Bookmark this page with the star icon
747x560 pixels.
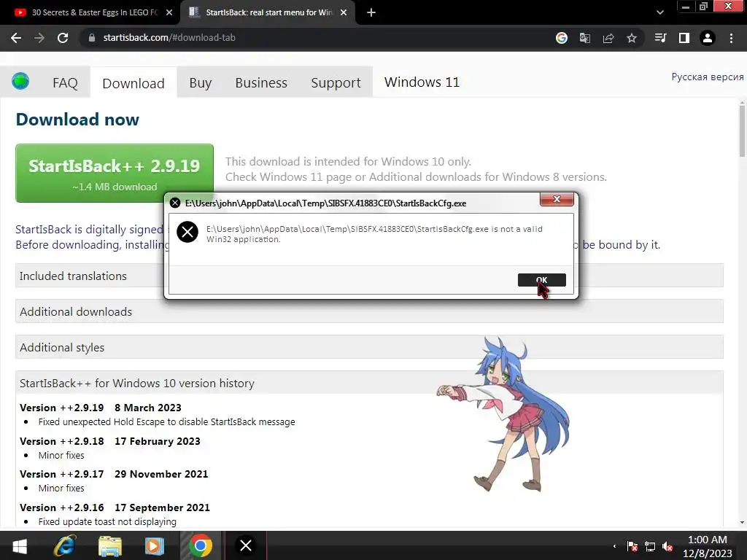coord(631,38)
